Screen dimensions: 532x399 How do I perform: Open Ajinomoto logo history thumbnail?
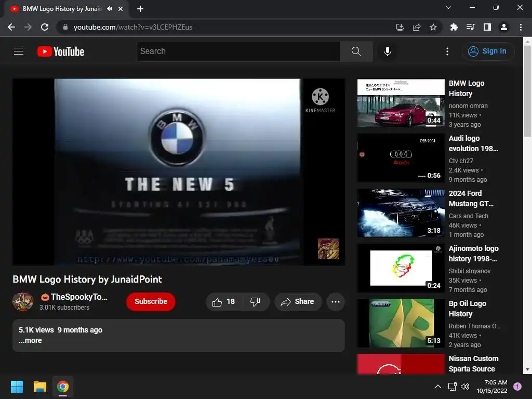tap(401, 268)
